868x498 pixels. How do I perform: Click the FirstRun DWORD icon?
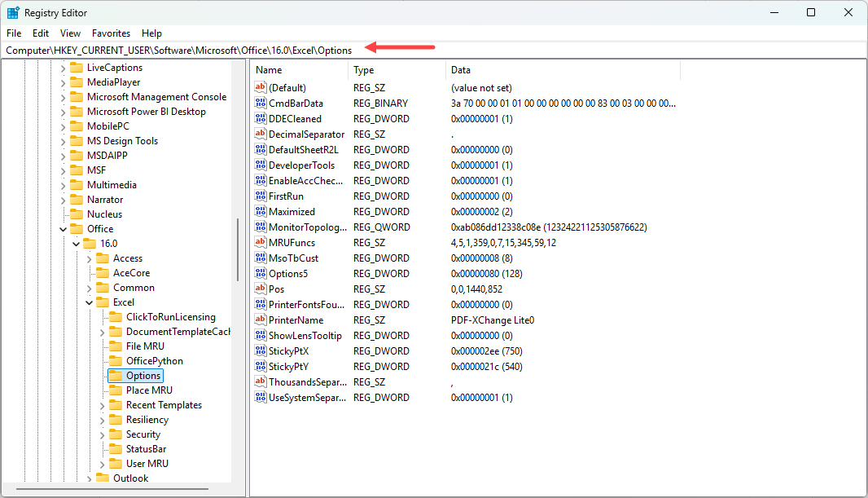[261, 196]
